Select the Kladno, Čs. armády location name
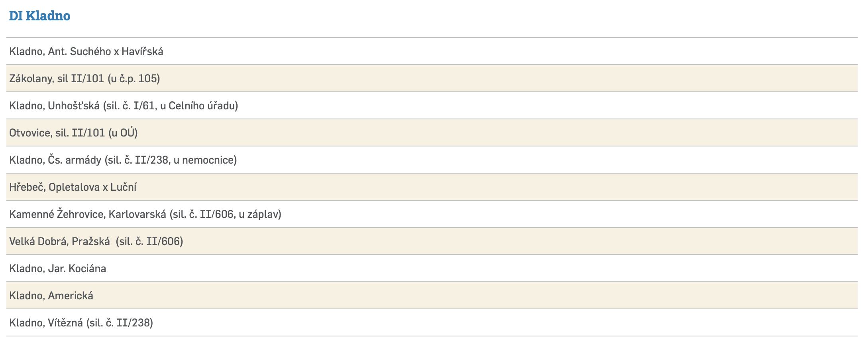 pyautogui.click(x=55, y=160)
